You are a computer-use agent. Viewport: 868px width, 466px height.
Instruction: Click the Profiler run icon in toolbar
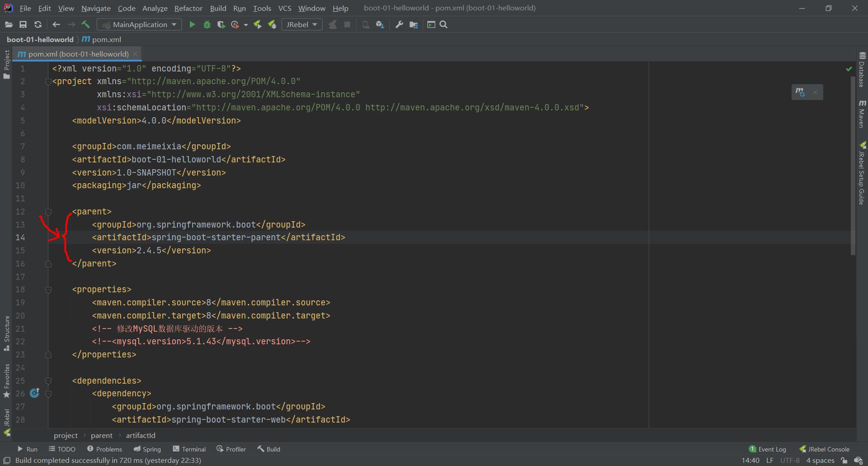(235, 24)
